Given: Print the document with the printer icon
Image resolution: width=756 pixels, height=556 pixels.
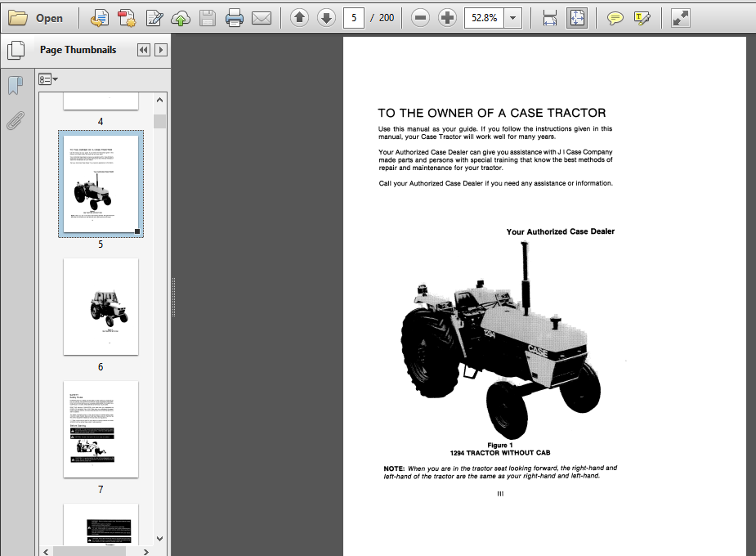Looking at the screenshot, I should tap(235, 18).
